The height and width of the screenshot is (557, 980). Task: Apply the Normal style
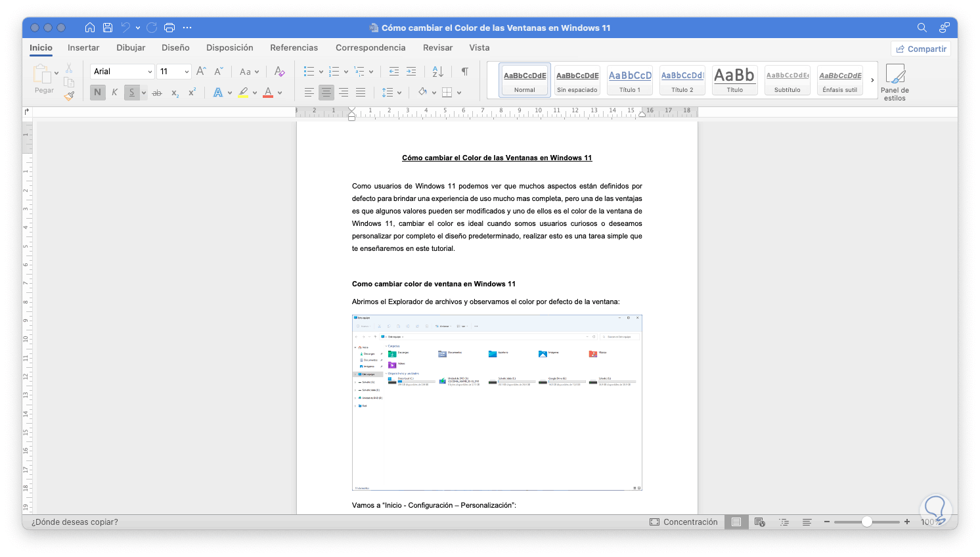[x=525, y=80]
